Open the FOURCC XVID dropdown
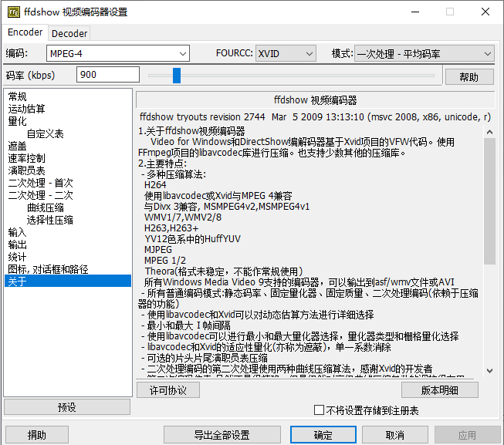The width and height of the screenshot is (504, 445). tap(286, 53)
